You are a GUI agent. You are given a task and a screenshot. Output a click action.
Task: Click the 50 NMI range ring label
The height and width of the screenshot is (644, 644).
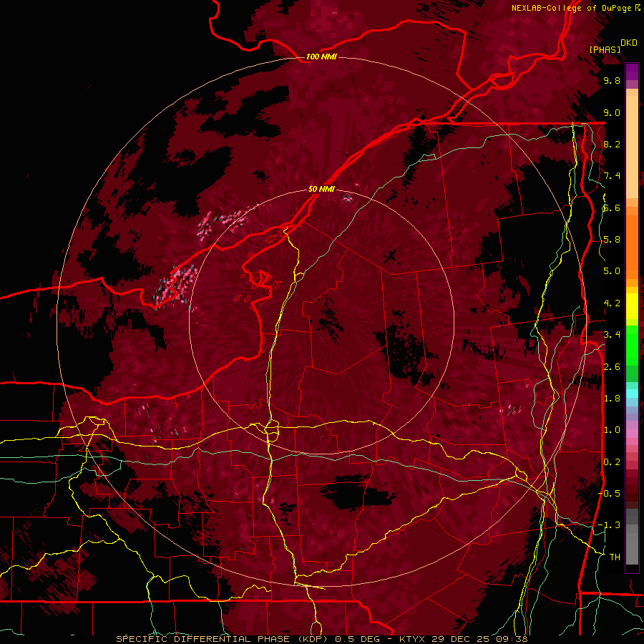point(321,189)
